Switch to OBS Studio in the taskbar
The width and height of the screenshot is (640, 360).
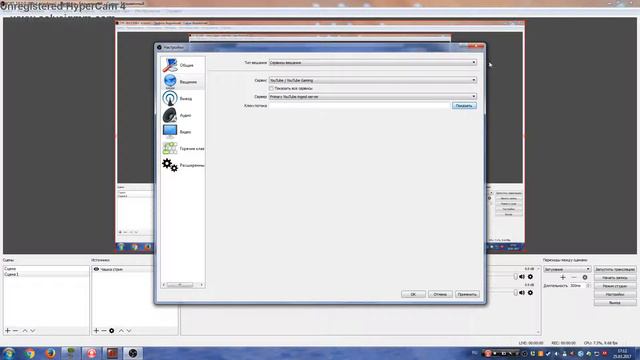(x=133, y=353)
